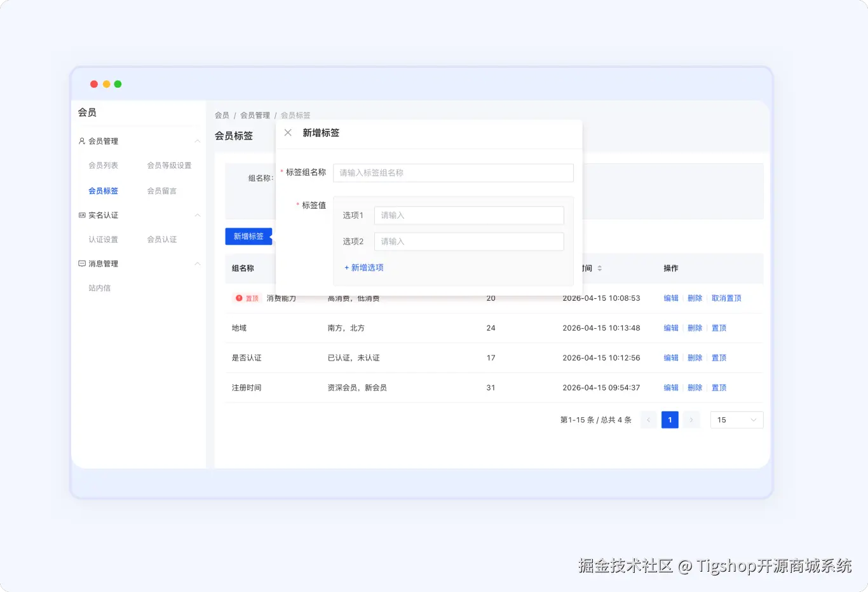Open 会员认证 in the sidebar
The height and width of the screenshot is (592, 868).
[x=162, y=240]
